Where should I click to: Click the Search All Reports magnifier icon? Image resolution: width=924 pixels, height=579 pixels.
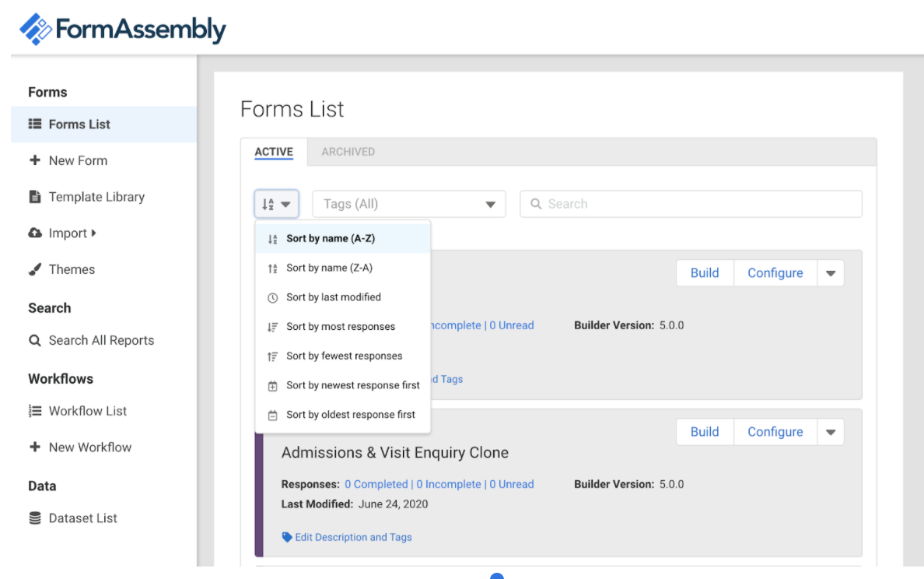35,340
